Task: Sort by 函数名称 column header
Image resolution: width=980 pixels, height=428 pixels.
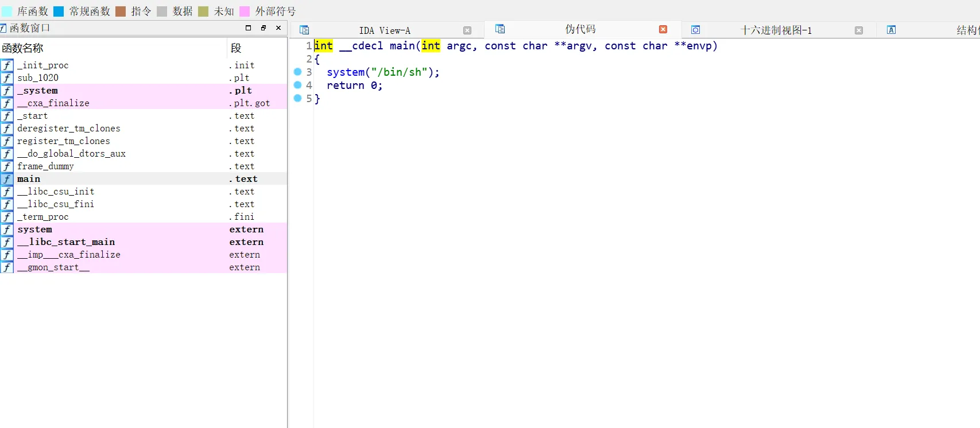Action: pos(114,48)
